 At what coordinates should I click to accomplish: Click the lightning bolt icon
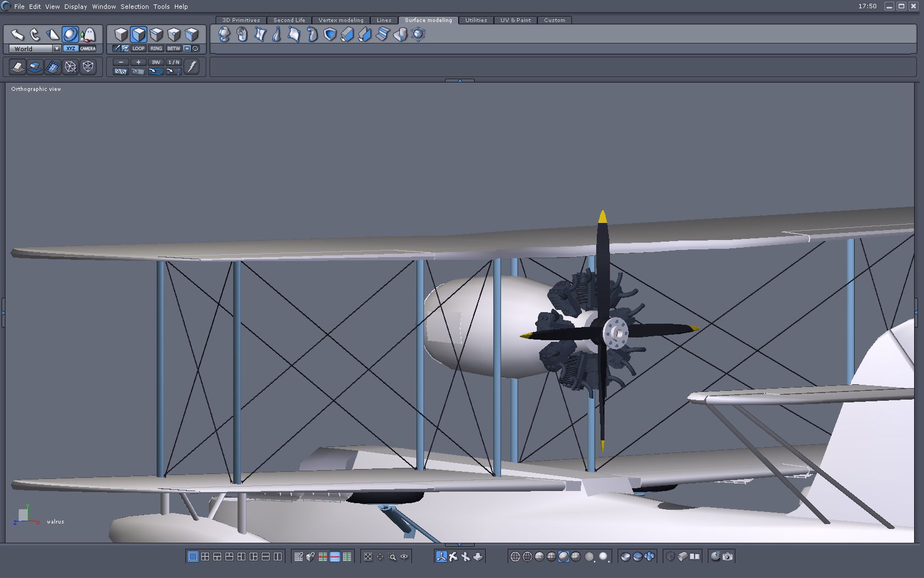coord(191,67)
